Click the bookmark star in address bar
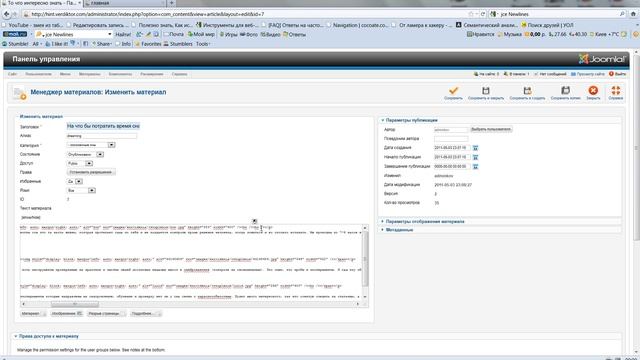The width and height of the screenshot is (640, 360). pyautogui.click(x=471, y=14)
